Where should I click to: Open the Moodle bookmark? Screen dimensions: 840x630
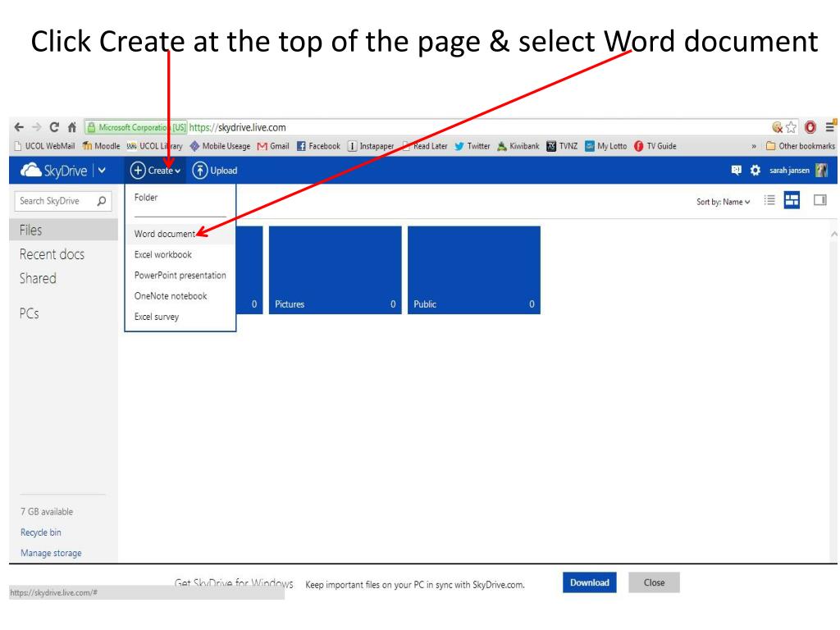101,146
